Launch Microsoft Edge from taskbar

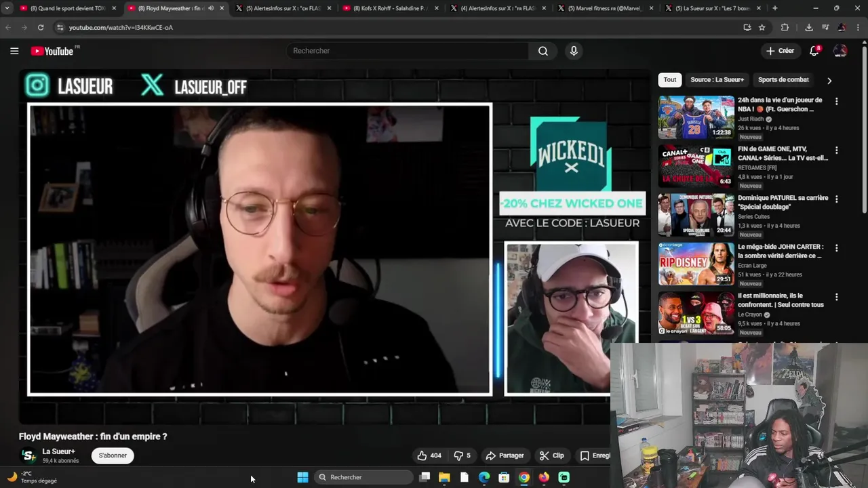[484, 477]
